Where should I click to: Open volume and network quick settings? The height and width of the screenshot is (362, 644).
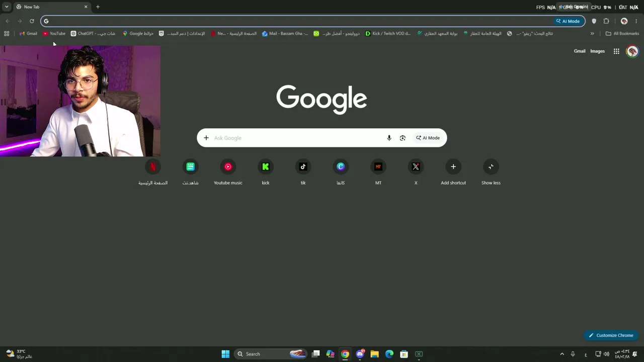coord(602,354)
